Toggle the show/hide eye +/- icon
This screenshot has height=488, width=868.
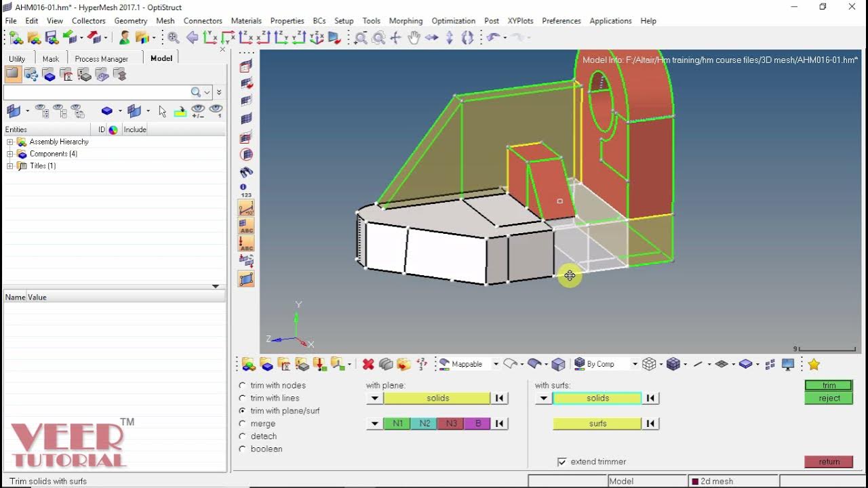tap(198, 111)
